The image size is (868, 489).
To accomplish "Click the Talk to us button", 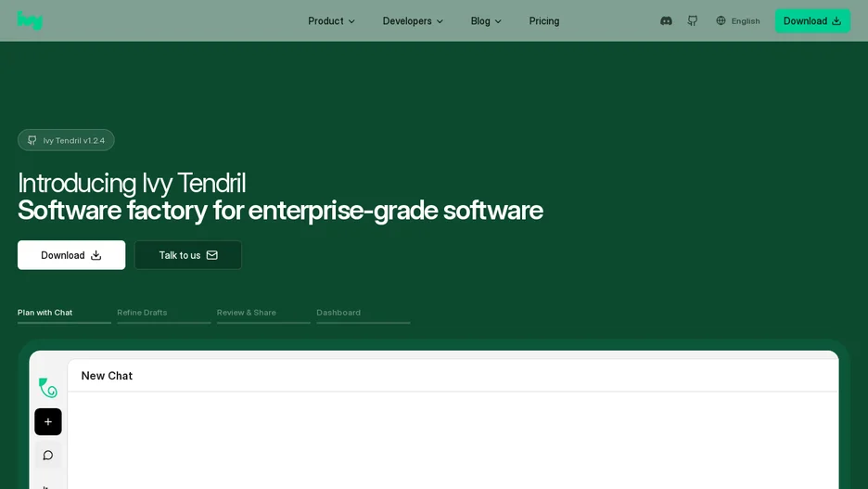I will click(x=188, y=255).
